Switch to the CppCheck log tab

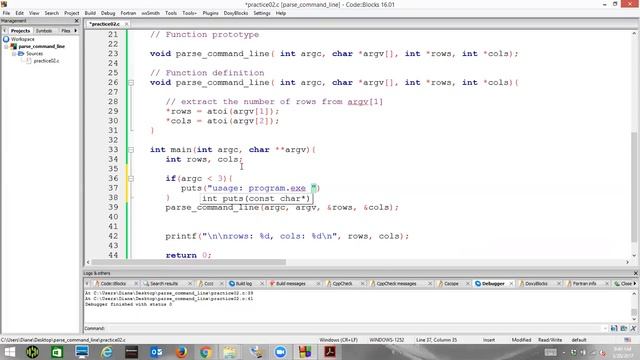click(x=342, y=284)
